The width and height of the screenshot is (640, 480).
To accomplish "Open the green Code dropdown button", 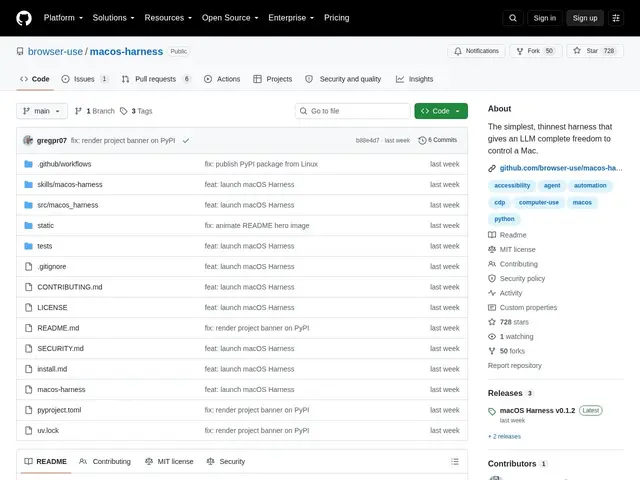I will pos(441,111).
